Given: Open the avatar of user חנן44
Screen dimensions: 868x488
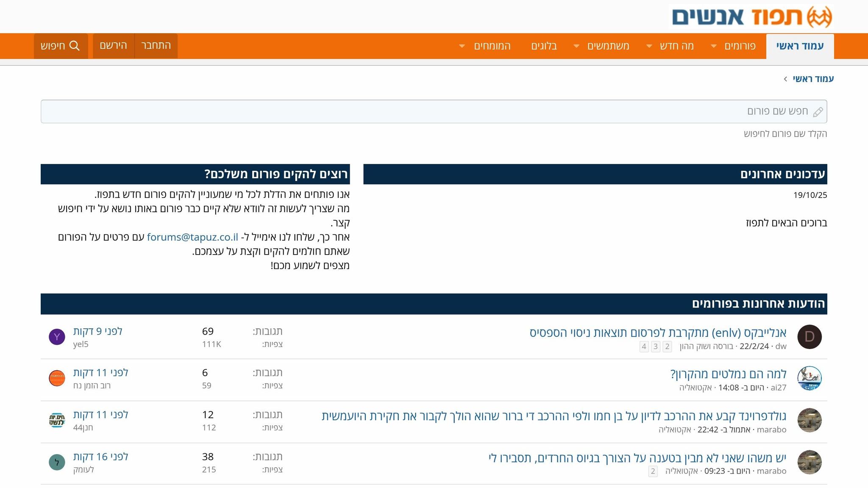Looking at the screenshot, I should 57,420.
